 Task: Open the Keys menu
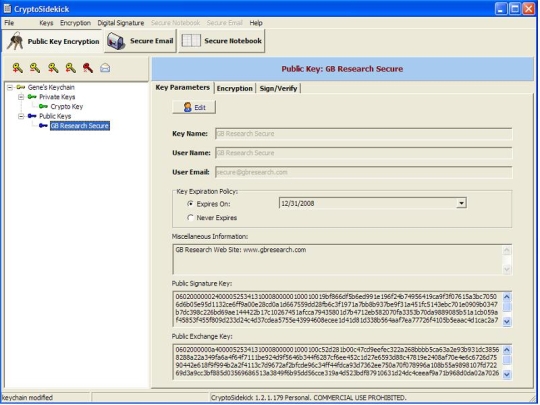pyautogui.click(x=46, y=23)
